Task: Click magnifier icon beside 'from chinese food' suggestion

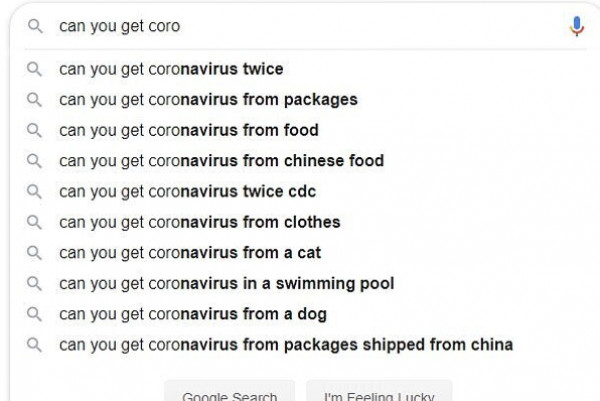Action: coord(34,161)
